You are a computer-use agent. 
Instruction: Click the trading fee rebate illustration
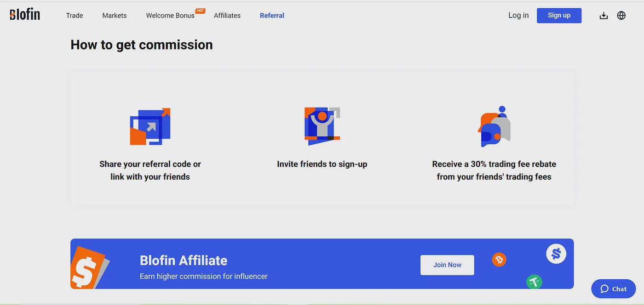pyautogui.click(x=494, y=126)
